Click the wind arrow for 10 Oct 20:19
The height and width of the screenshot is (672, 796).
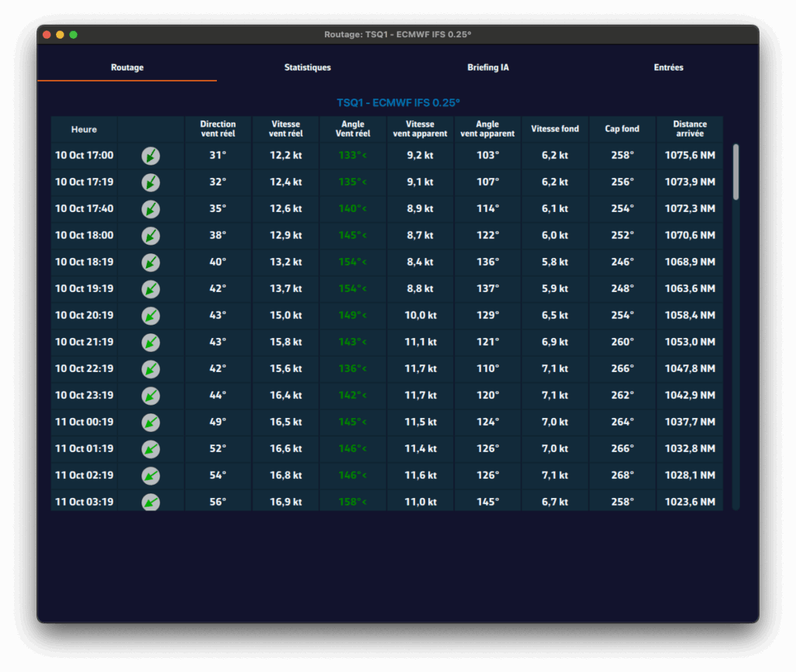(x=151, y=315)
